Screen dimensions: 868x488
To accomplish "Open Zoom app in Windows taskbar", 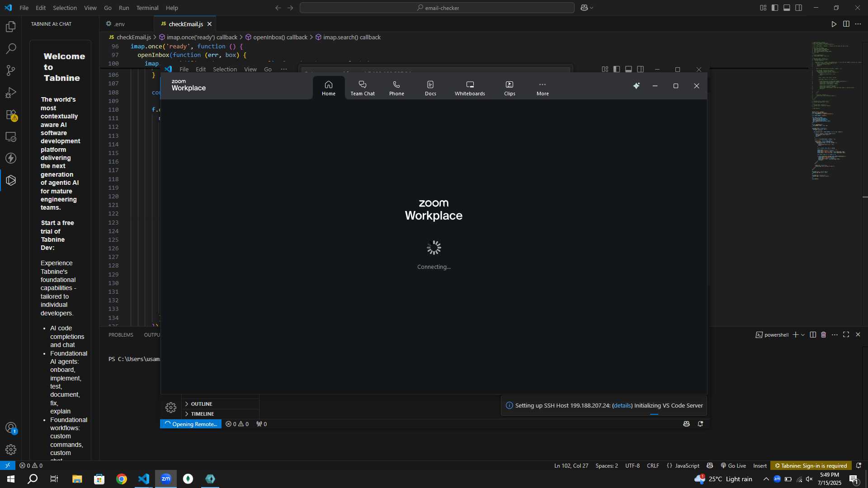I will (166, 479).
